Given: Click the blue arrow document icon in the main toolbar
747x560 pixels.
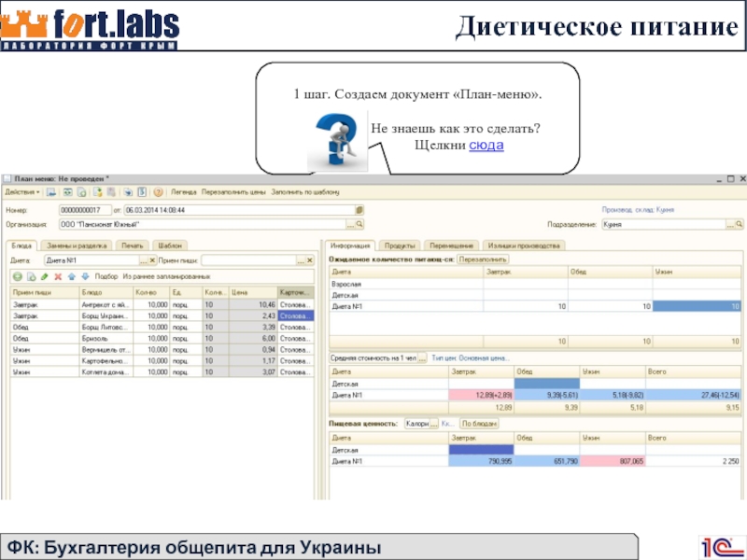Looking at the screenshot, I should 128,192.
